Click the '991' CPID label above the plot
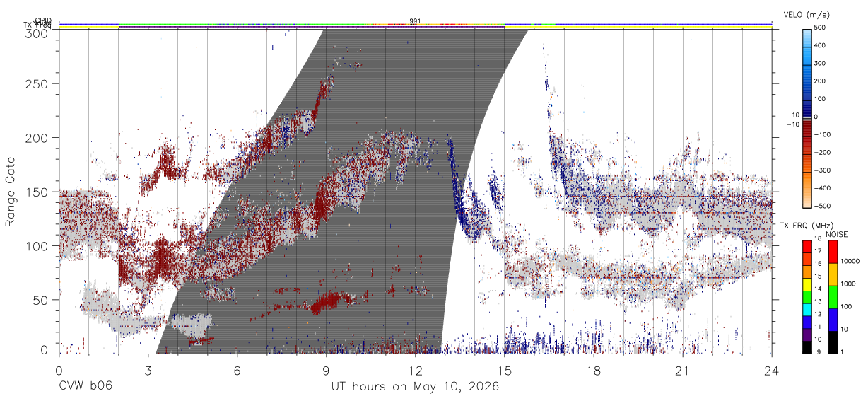This screenshot has width=868, height=401. pos(415,21)
